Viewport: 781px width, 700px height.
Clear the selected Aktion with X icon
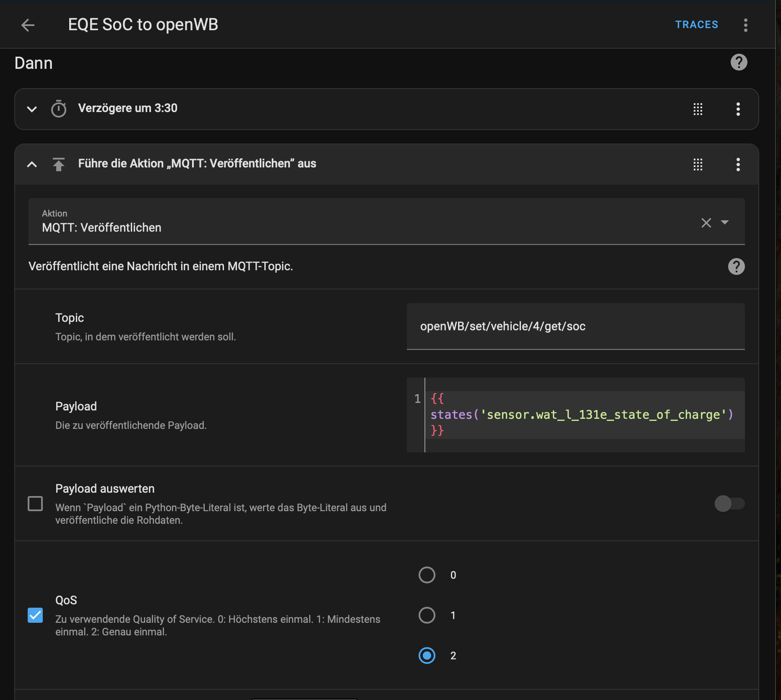coord(706,223)
